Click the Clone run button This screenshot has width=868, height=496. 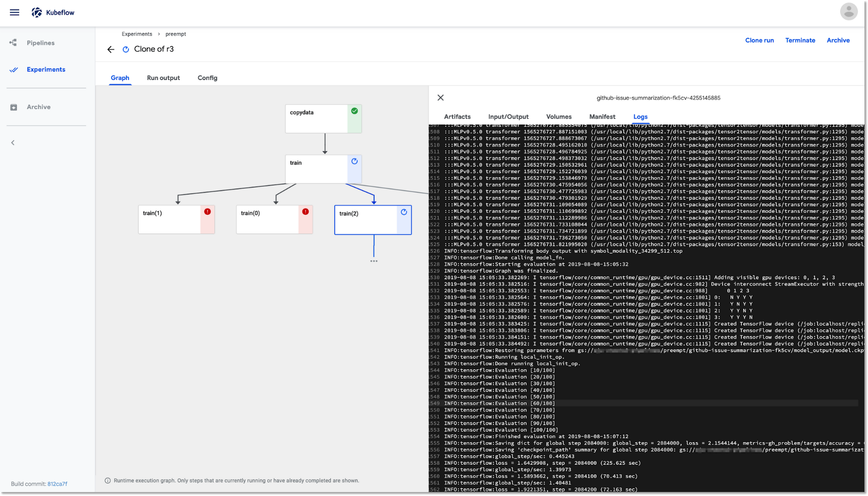click(759, 40)
